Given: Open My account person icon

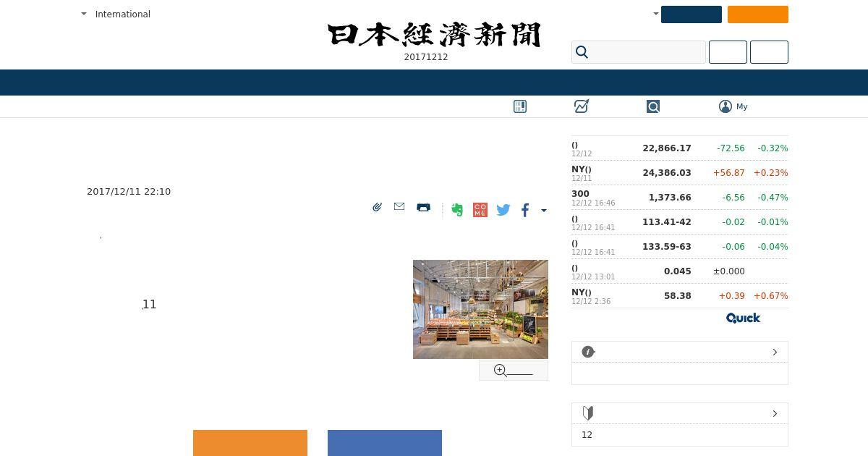Looking at the screenshot, I should point(726,106).
